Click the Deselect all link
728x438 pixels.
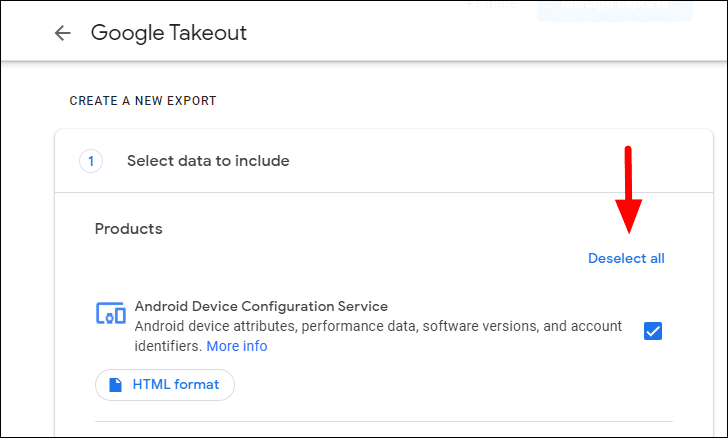[626, 258]
